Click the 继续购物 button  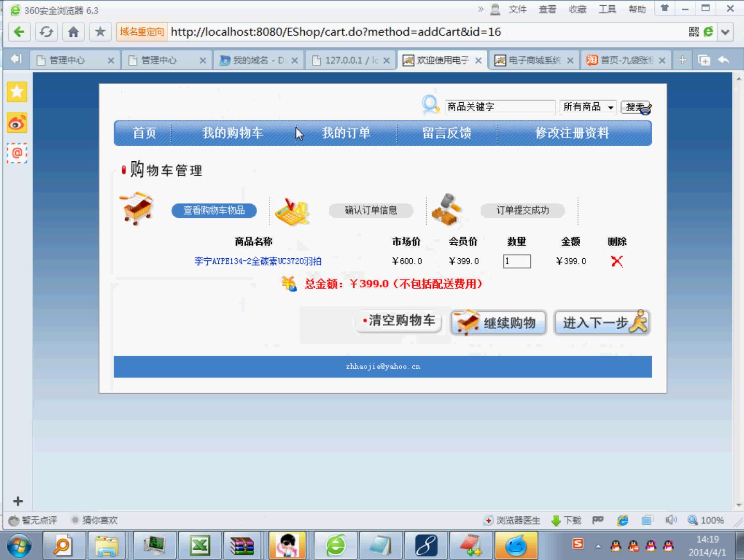tap(498, 323)
